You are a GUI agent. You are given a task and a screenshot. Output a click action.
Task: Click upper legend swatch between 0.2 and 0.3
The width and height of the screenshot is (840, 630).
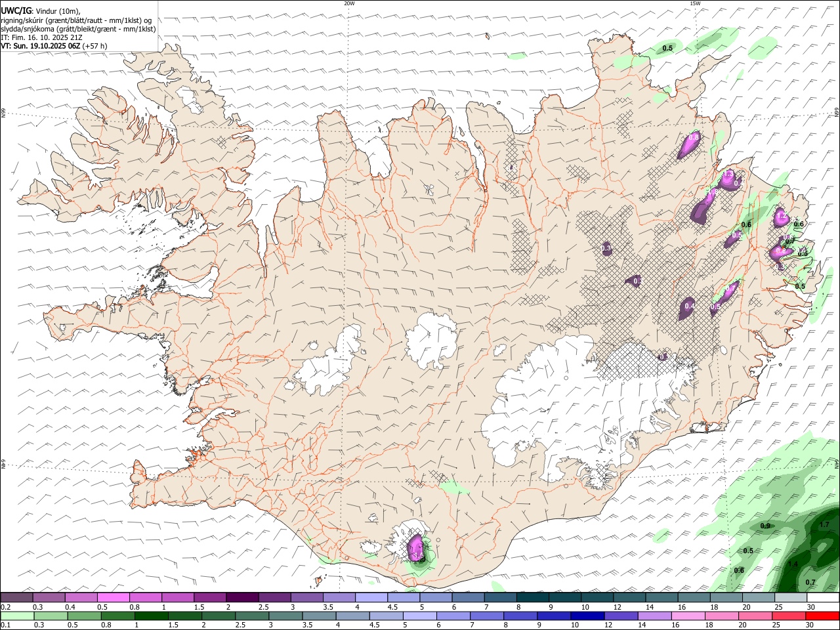click(16, 597)
